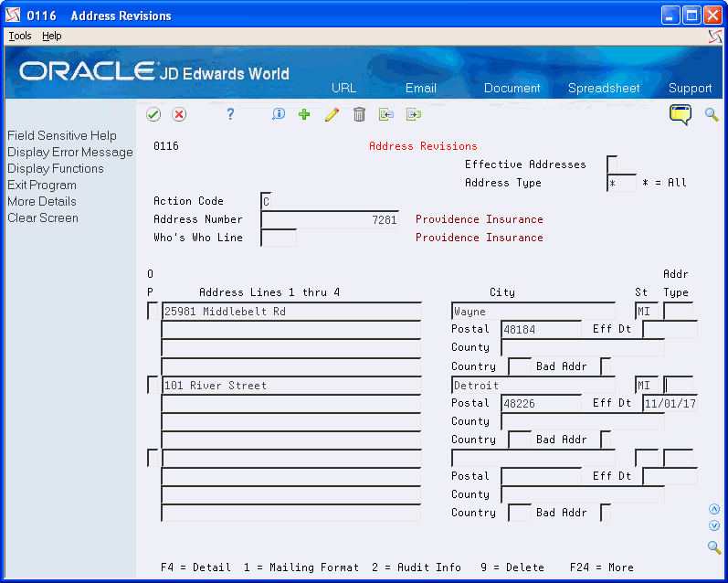The height and width of the screenshot is (583, 728).
Task: Click the next record arrow icon
Action: coord(414,114)
